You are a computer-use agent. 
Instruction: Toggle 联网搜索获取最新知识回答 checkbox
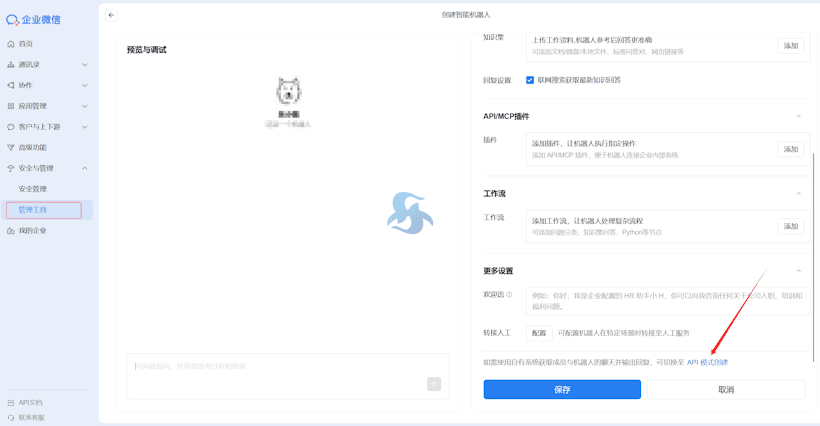point(530,80)
